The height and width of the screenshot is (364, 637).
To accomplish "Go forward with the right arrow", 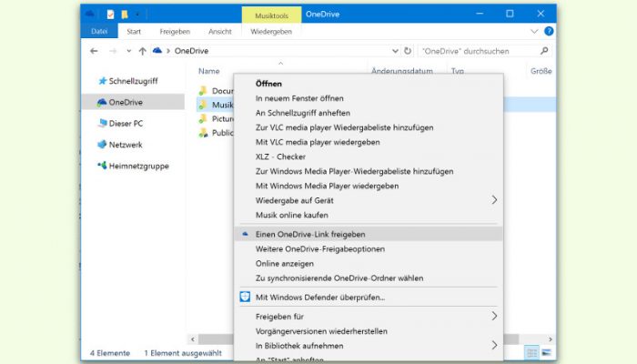I will coord(113,51).
